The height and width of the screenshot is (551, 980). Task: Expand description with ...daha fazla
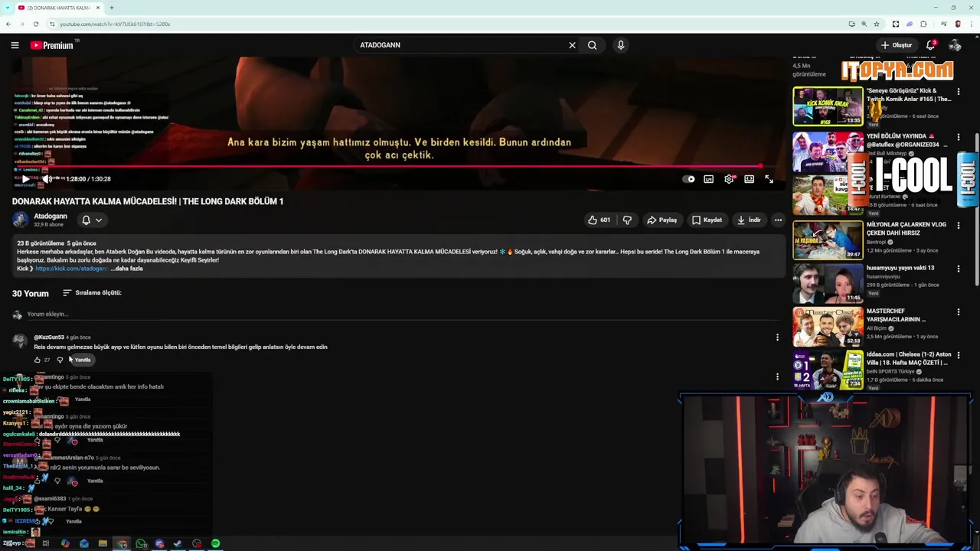pyautogui.click(x=127, y=269)
